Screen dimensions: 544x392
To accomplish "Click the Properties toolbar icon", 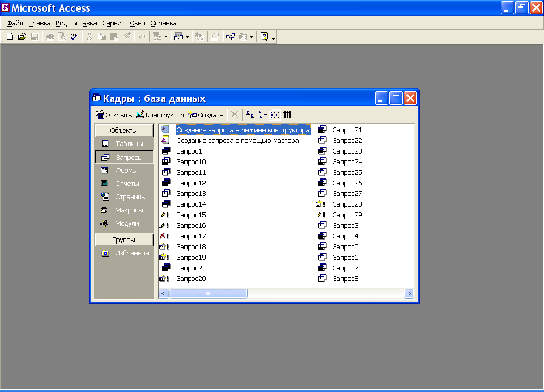I will point(215,37).
